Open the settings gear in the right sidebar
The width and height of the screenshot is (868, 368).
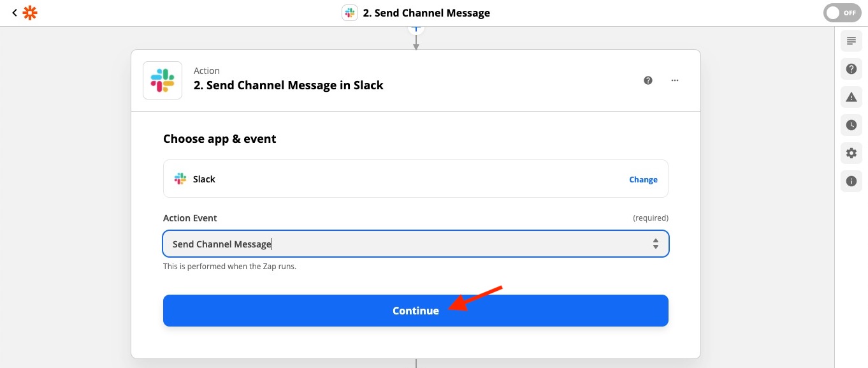coord(851,153)
